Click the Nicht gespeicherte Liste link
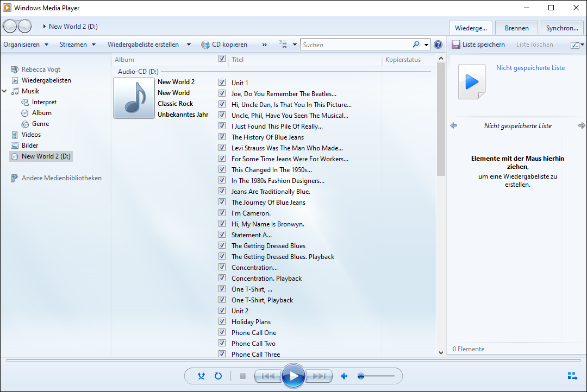 pos(530,68)
